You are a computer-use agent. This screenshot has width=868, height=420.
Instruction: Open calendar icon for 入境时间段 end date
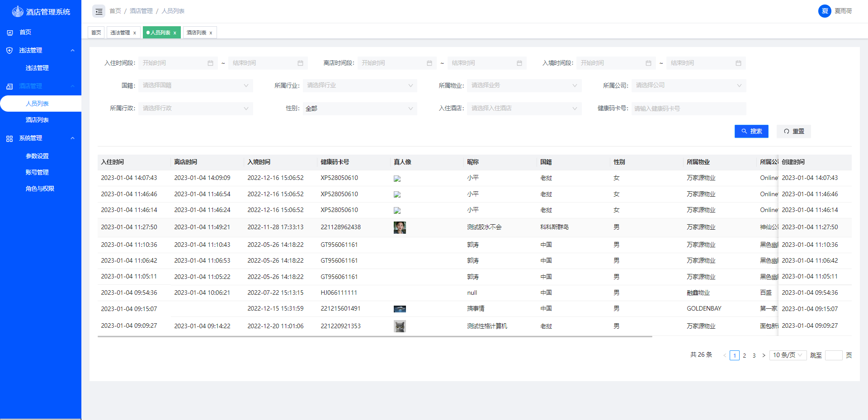738,63
